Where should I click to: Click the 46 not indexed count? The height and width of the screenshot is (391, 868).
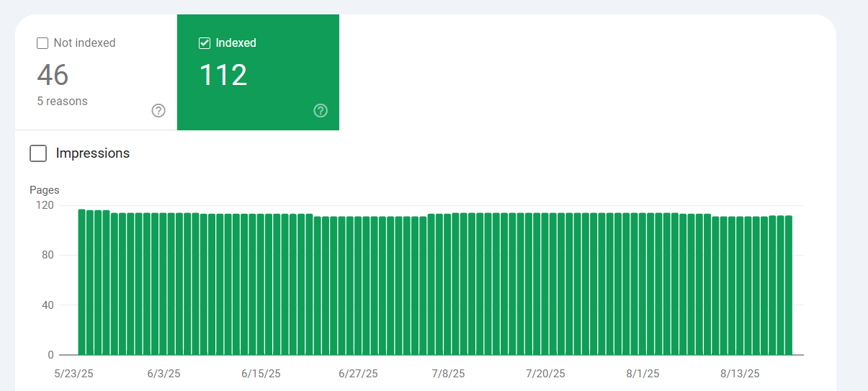53,75
